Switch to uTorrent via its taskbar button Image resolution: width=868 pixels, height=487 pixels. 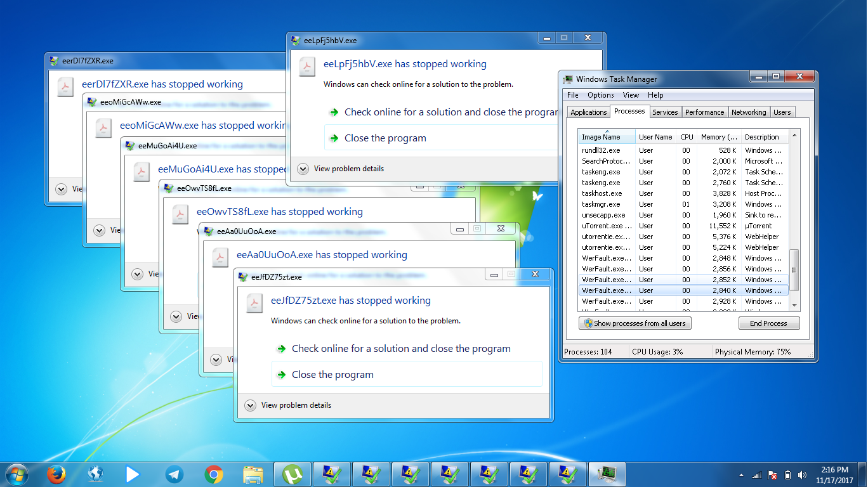pyautogui.click(x=293, y=474)
